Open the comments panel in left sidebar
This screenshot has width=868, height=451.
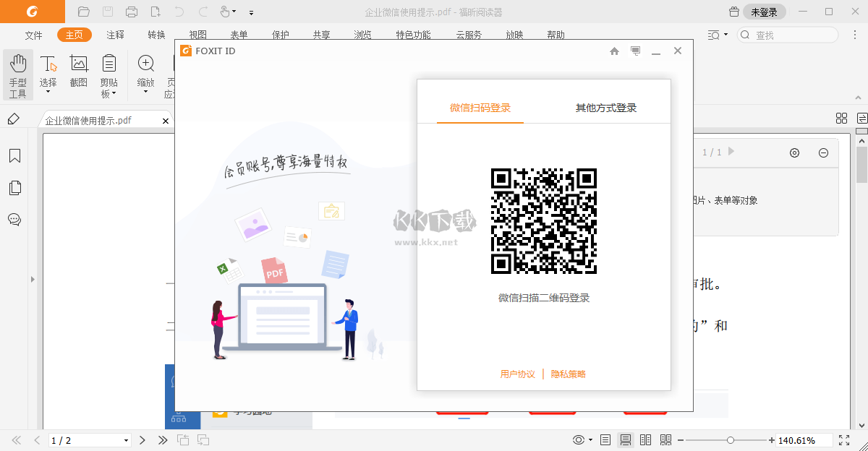point(14,220)
